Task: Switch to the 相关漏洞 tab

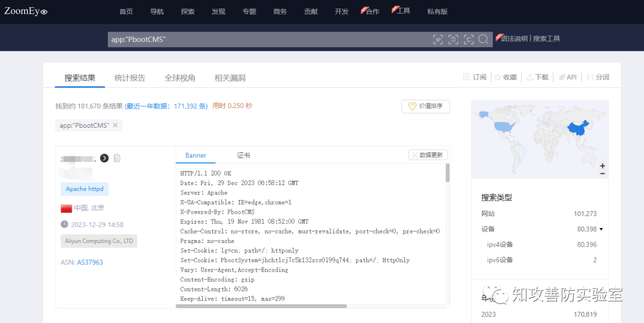Action: point(230,78)
